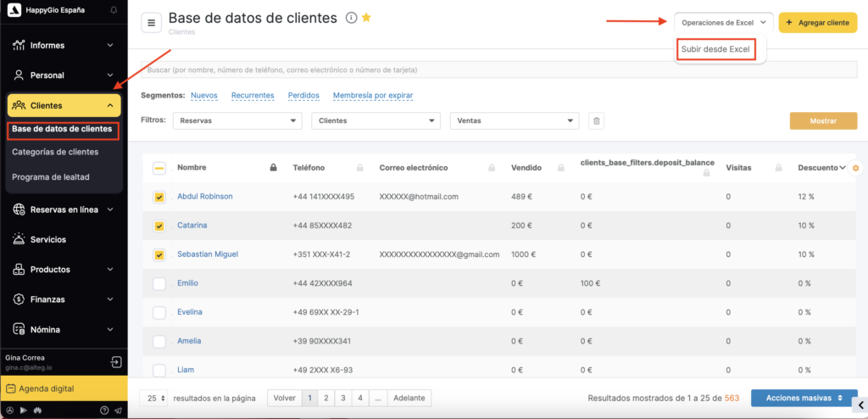Click the trash icon to clear filters
This screenshot has width=868, height=419.
click(597, 121)
